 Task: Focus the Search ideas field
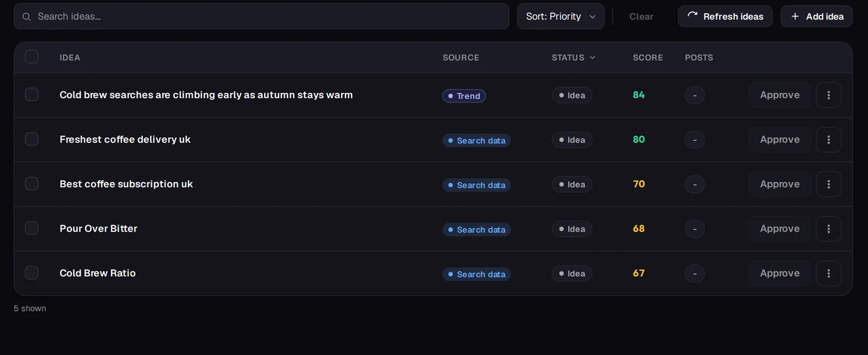click(x=262, y=16)
